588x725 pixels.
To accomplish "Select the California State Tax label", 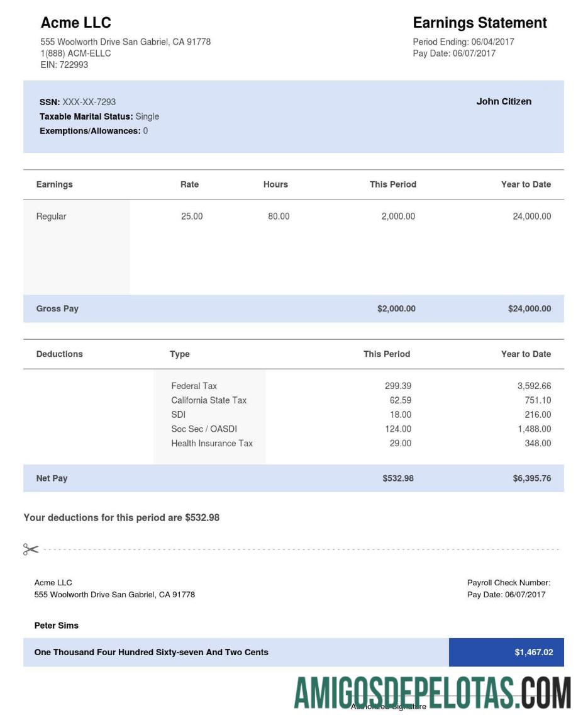I will (209, 400).
